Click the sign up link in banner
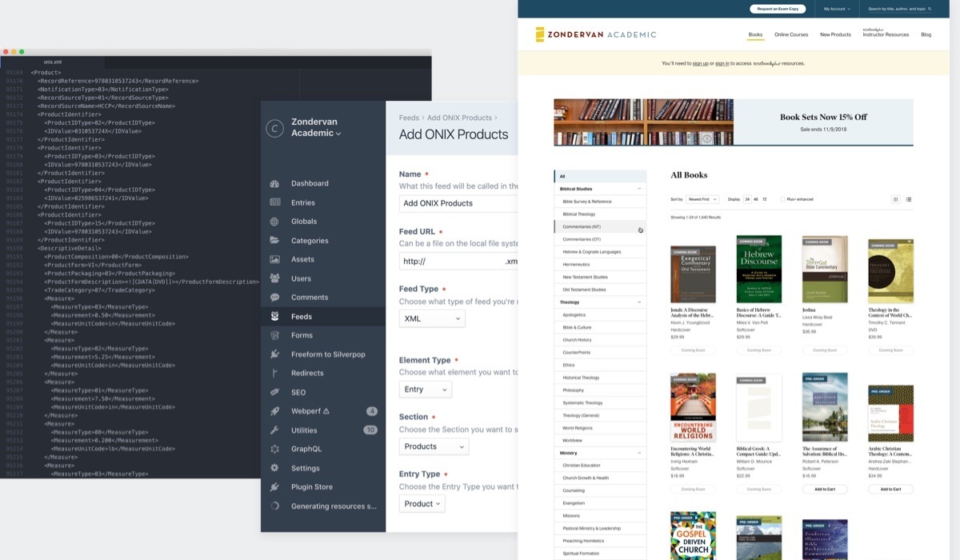The width and height of the screenshot is (960, 560). [x=700, y=63]
